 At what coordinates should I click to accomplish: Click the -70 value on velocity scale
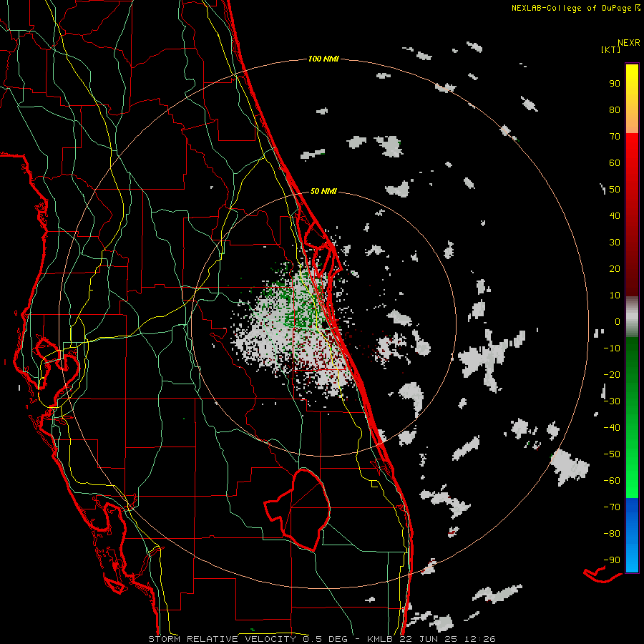612,507
